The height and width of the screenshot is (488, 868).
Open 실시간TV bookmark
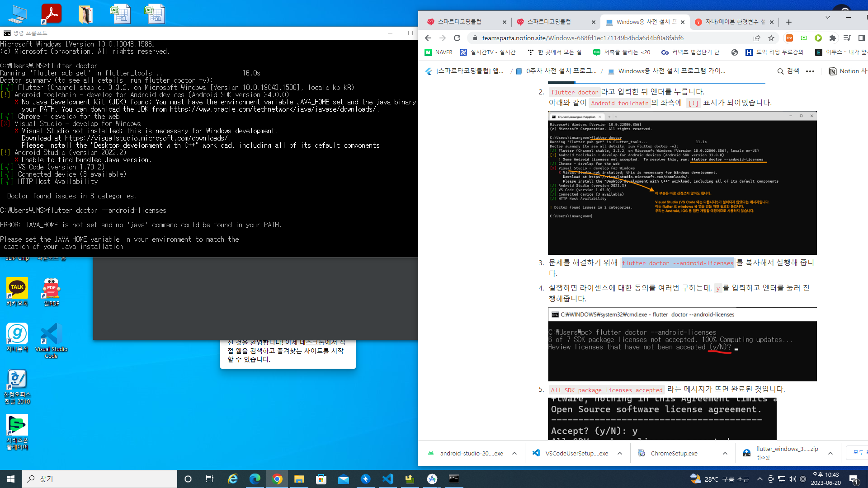[490, 52]
